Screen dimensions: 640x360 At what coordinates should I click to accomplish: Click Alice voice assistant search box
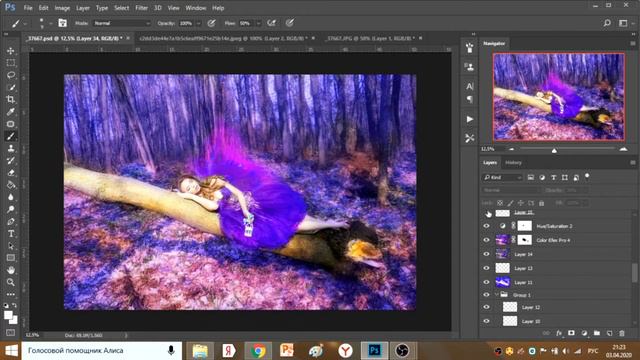tap(102, 351)
